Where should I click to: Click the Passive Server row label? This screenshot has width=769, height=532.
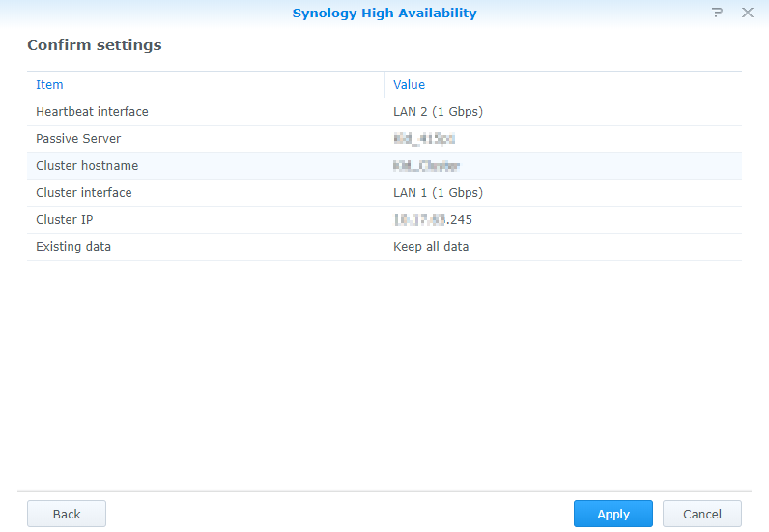pos(78,139)
